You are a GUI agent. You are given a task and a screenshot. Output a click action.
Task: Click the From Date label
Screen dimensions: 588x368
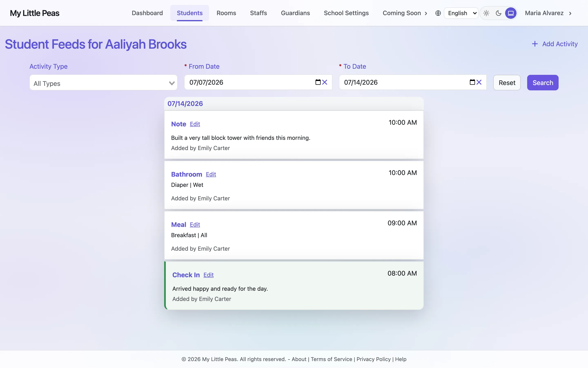tap(204, 66)
